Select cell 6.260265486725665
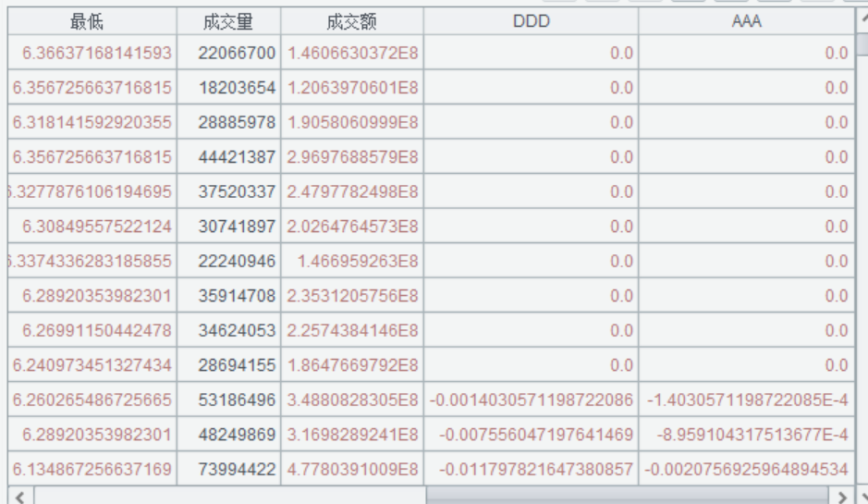 [92, 400]
